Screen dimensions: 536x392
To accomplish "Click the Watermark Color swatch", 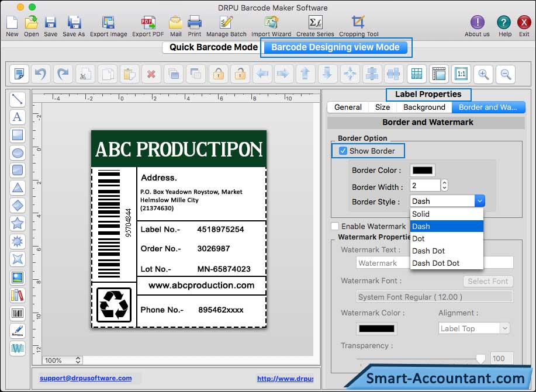I will [x=376, y=329].
